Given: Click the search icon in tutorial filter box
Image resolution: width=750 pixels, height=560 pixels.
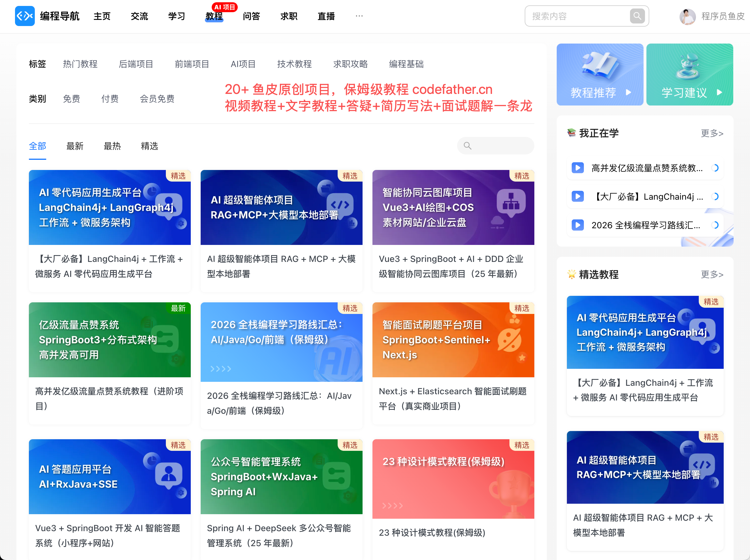Looking at the screenshot, I should 468,146.
